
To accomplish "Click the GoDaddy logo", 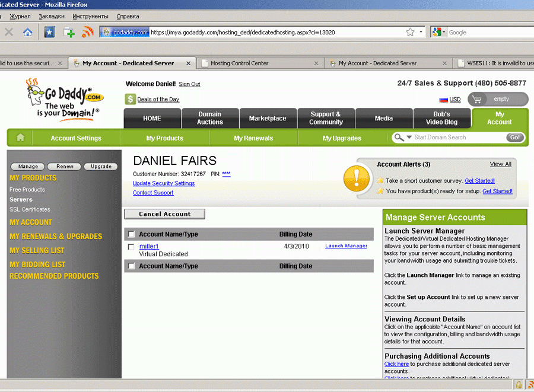I will [x=65, y=100].
